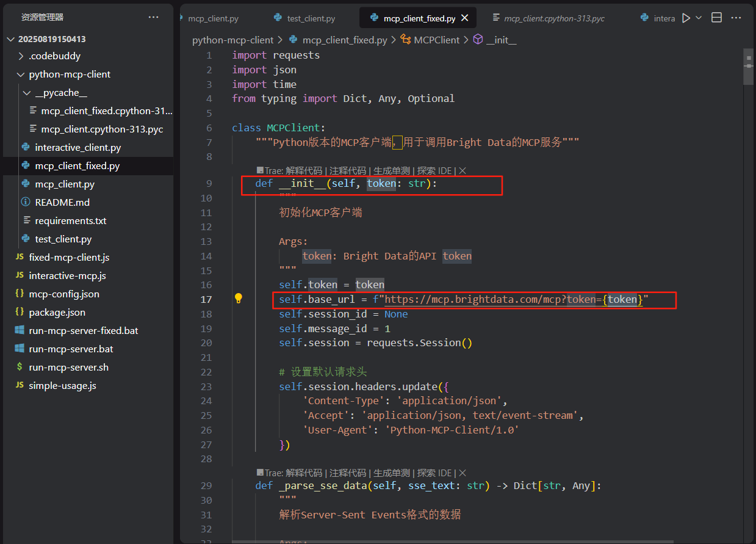This screenshot has width=756, height=544.
Task: Click 'class MCPClient:' code line
Action: click(x=279, y=128)
